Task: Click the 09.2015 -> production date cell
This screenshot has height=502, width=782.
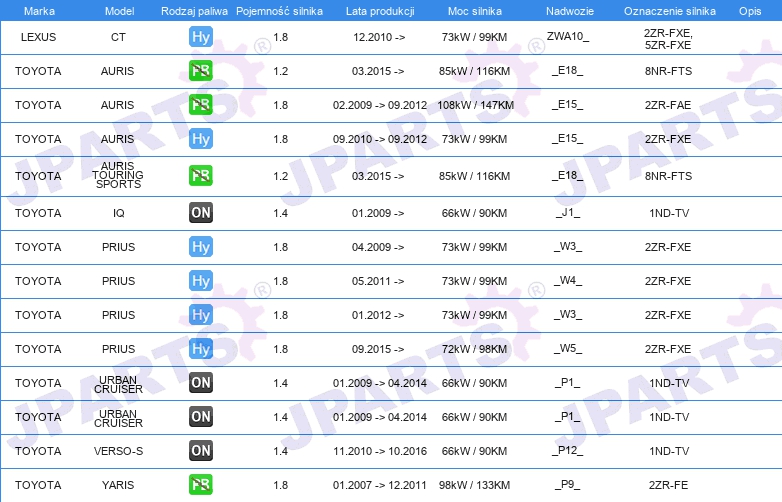Action: [x=378, y=349]
